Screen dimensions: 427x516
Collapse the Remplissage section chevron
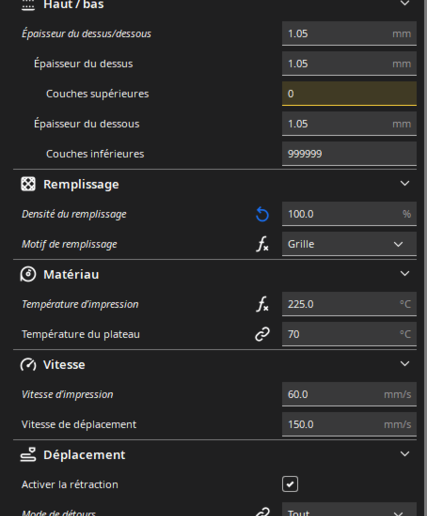[x=405, y=183]
